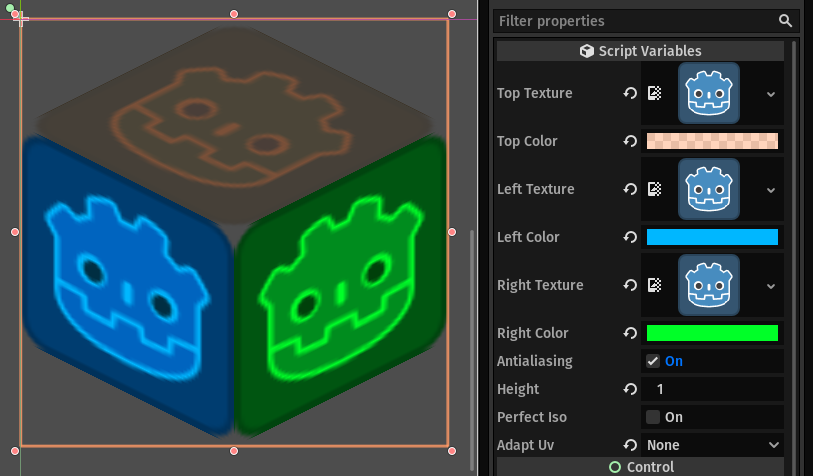Open the Top Color swatch picker
Image resolution: width=813 pixels, height=476 pixels.
(x=712, y=141)
